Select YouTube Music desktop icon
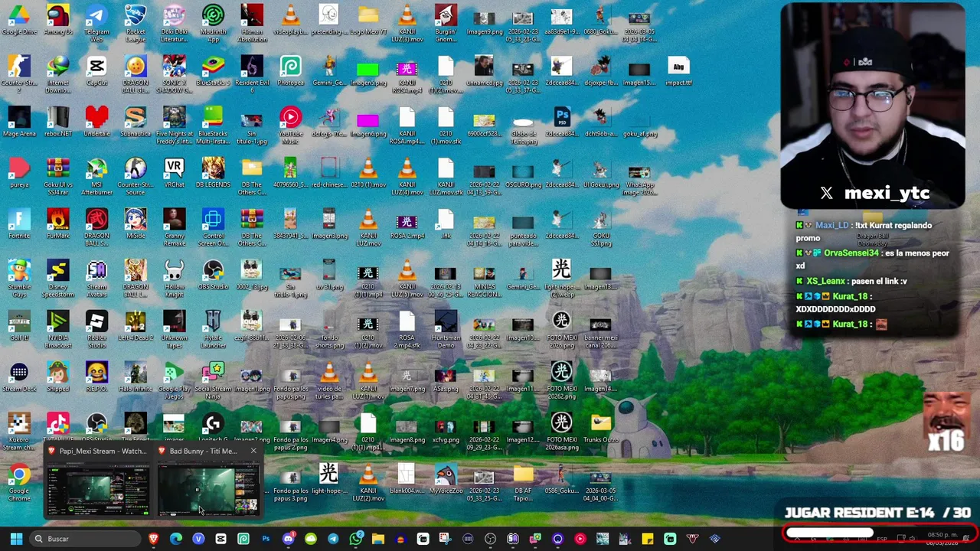Screen dimensions: 980x551 290,126
